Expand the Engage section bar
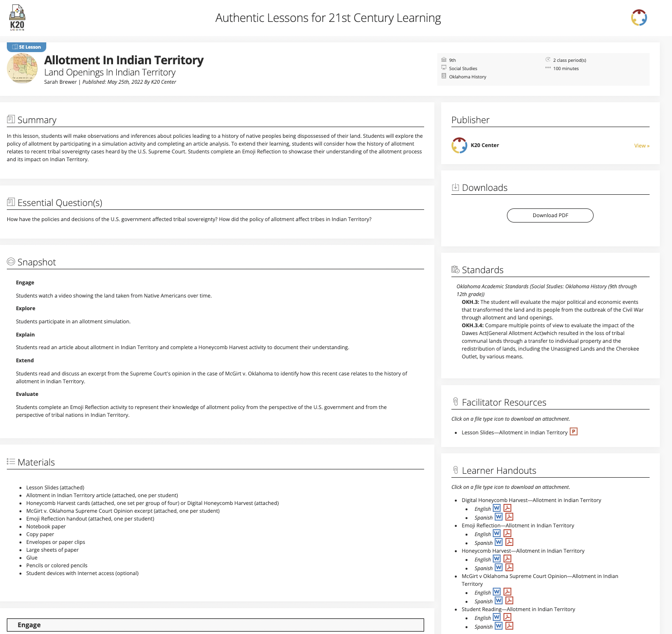672x634 pixels. 215,625
